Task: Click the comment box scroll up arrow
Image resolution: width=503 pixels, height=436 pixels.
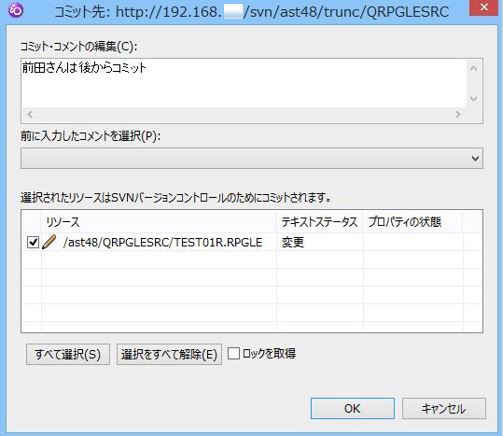Action: 473,68
